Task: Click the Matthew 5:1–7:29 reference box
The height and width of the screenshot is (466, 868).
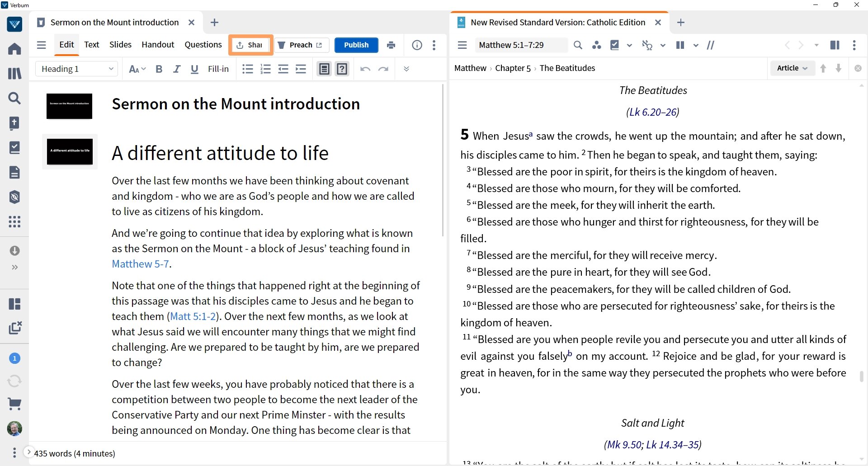Action: click(521, 45)
